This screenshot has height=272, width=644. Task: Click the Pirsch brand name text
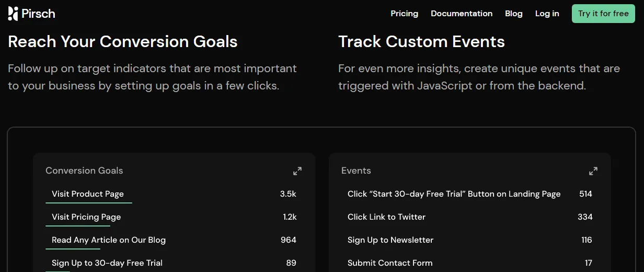click(38, 14)
